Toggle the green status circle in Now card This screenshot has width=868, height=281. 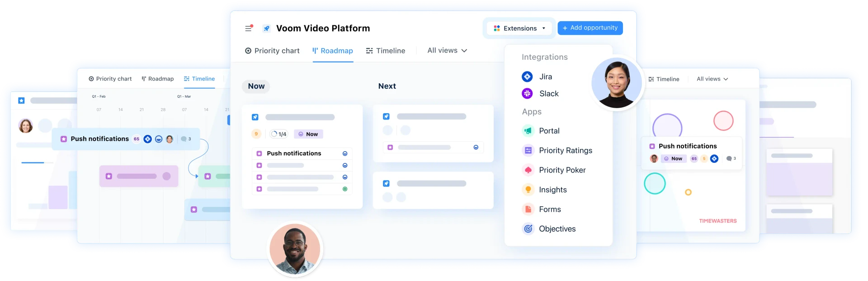coord(345,189)
